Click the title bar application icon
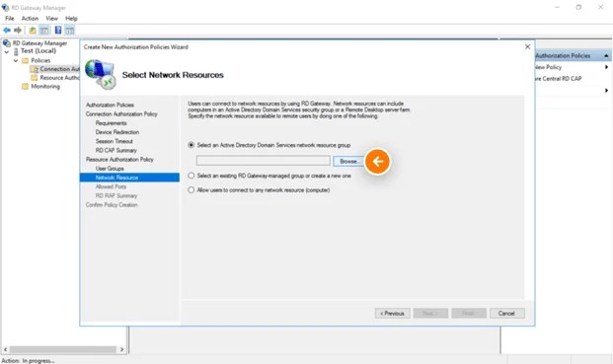 point(6,8)
